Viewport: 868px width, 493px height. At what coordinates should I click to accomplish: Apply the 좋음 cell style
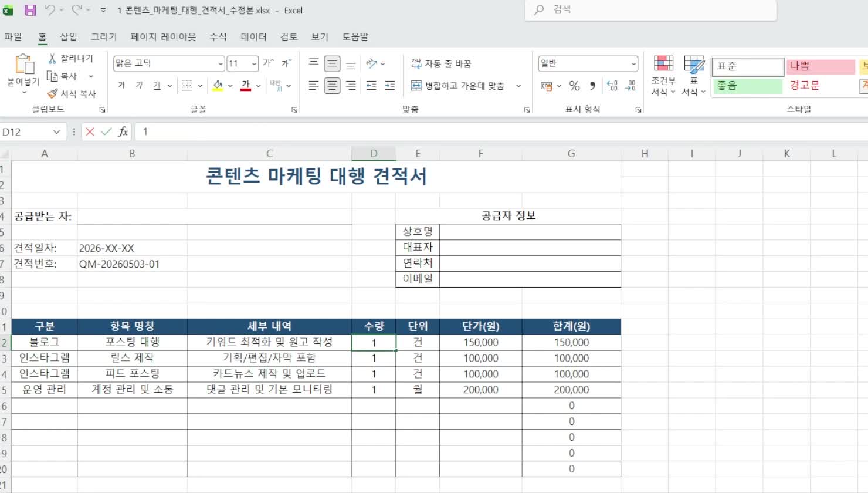(748, 86)
